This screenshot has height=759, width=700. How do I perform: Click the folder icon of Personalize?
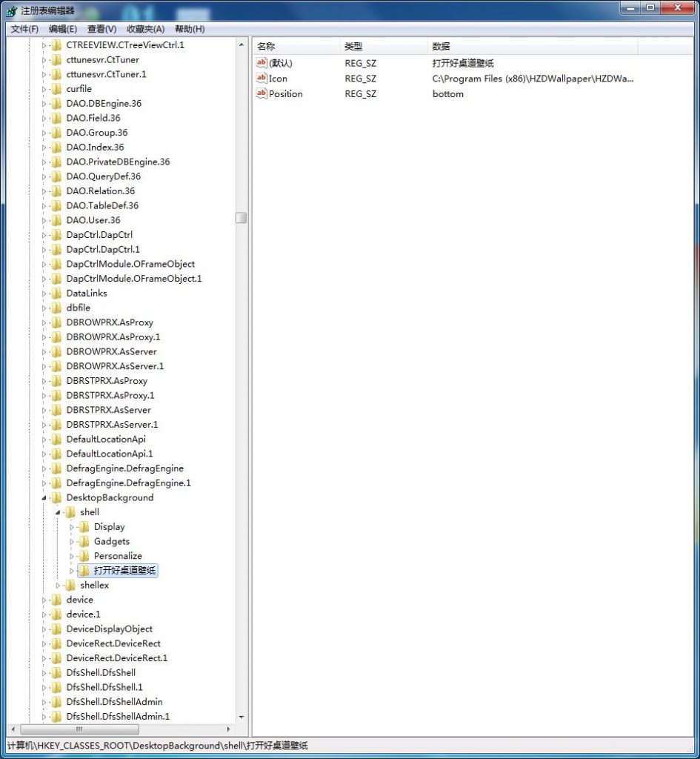click(84, 556)
